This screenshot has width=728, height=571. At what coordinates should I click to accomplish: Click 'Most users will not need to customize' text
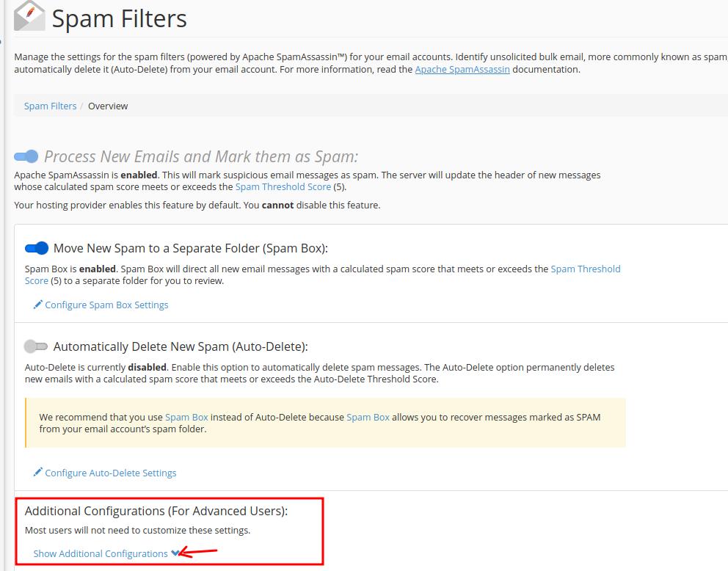click(x=137, y=530)
